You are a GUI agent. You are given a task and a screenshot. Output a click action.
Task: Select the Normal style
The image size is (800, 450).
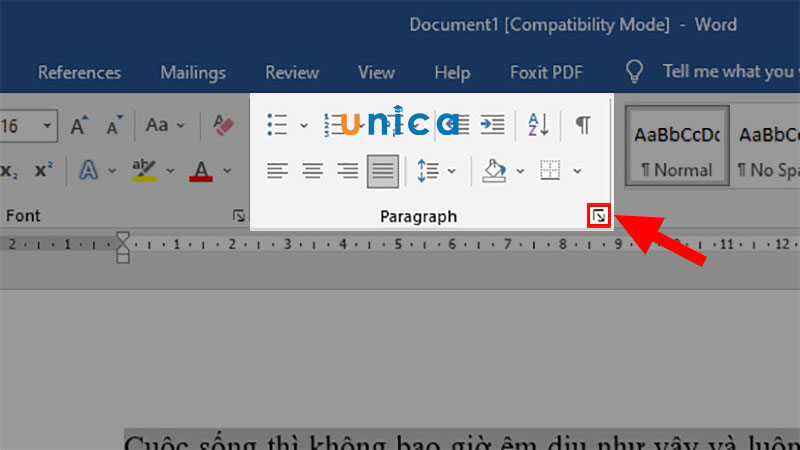677,146
